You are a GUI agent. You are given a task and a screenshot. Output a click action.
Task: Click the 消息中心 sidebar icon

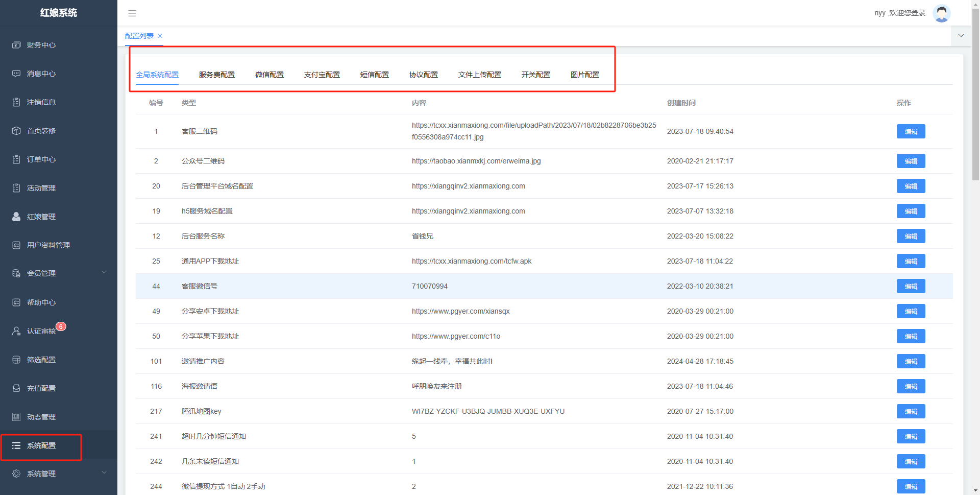click(16, 74)
